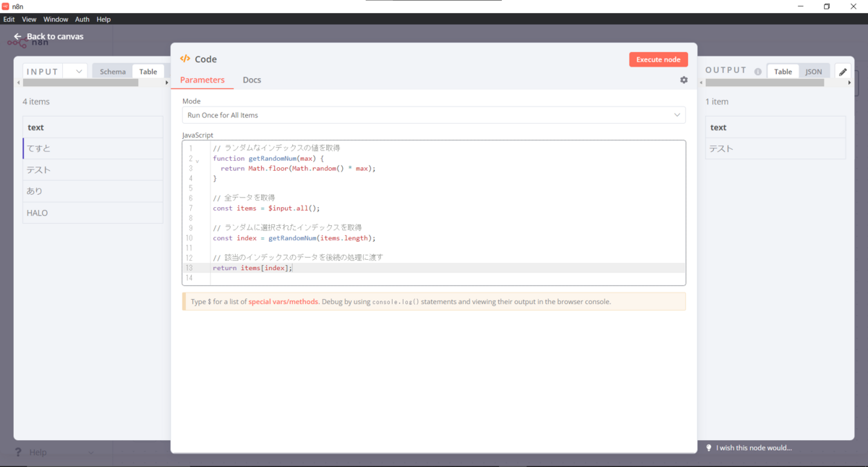Click the Math.floor return line
Image resolution: width=868 pixels, height=467 pixels.
(299, 169)
